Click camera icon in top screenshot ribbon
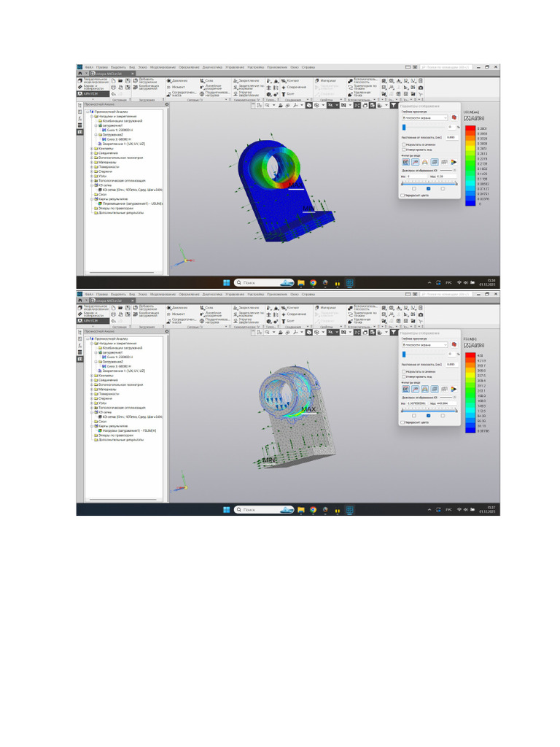The width and height of the screenshot is (560, 747). [421, 88]
